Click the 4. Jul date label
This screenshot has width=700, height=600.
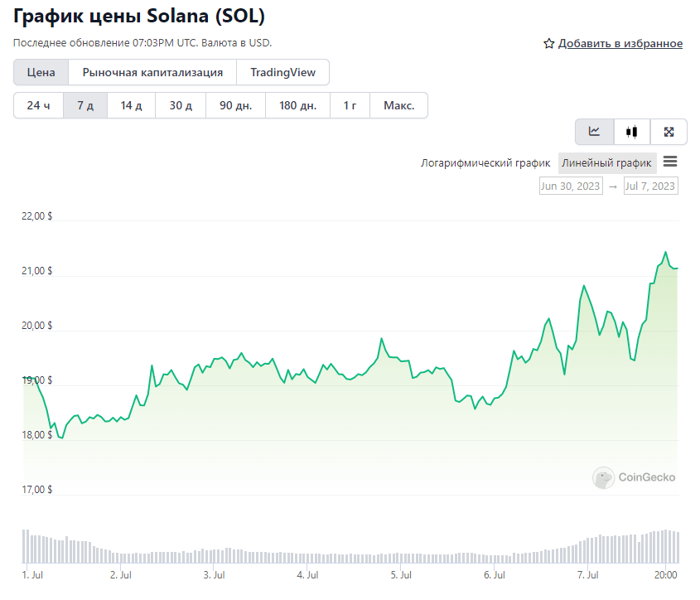click(x=307, y=575)
